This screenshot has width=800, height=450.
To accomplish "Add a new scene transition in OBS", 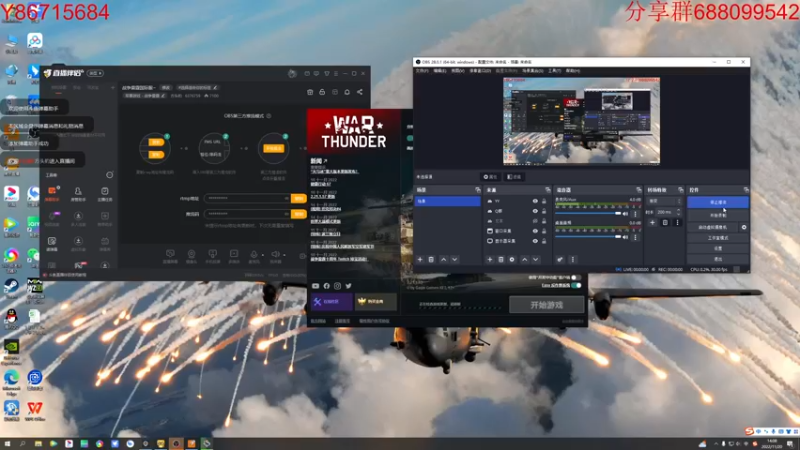I will click(652, 222).
